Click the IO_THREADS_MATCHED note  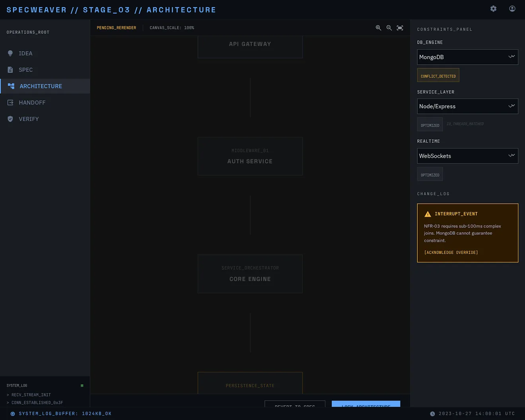coord(465,124)
